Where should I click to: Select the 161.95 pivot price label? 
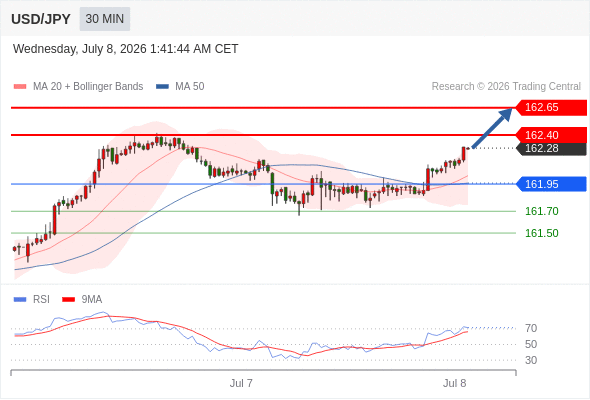point(551,184)
